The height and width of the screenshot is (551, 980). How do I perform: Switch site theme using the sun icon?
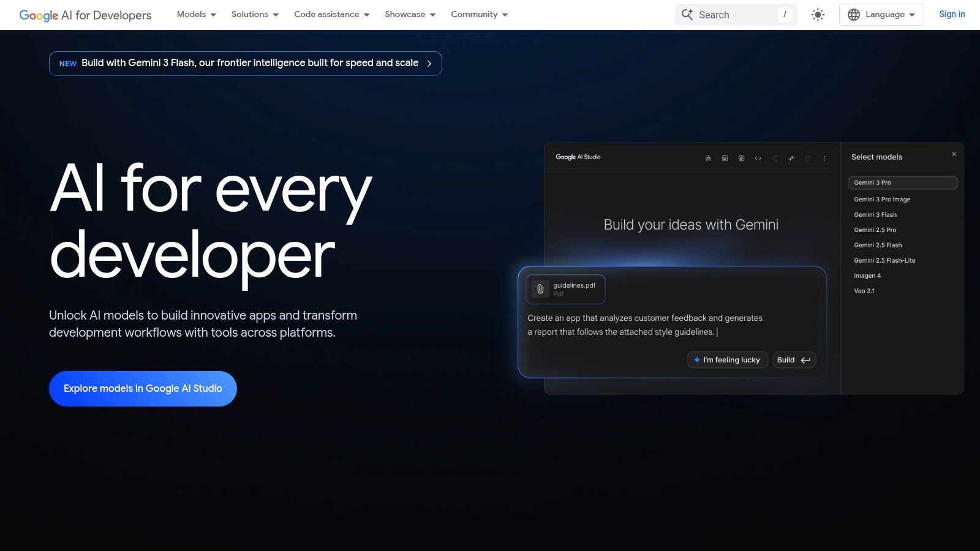pyautogui.click(x=818, y=15)
